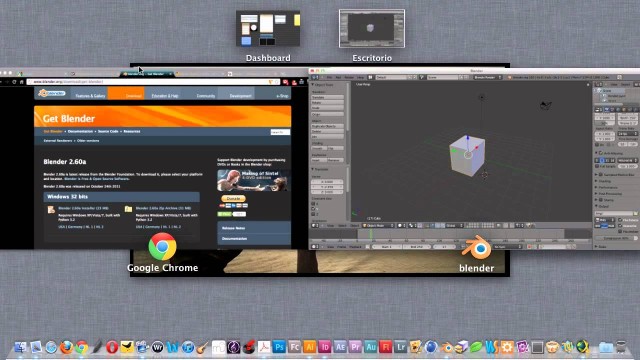Toggle Full Sample checkbox in Blender
The height and width of the screenshot is (360, 640).
coord(597,166)
